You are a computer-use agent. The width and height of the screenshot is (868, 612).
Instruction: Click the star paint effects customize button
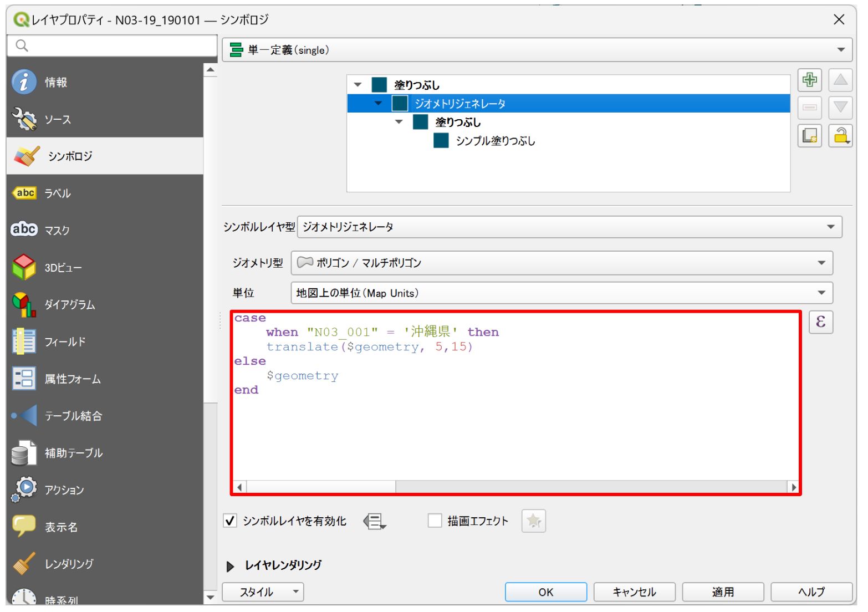(x=534, y=521)
